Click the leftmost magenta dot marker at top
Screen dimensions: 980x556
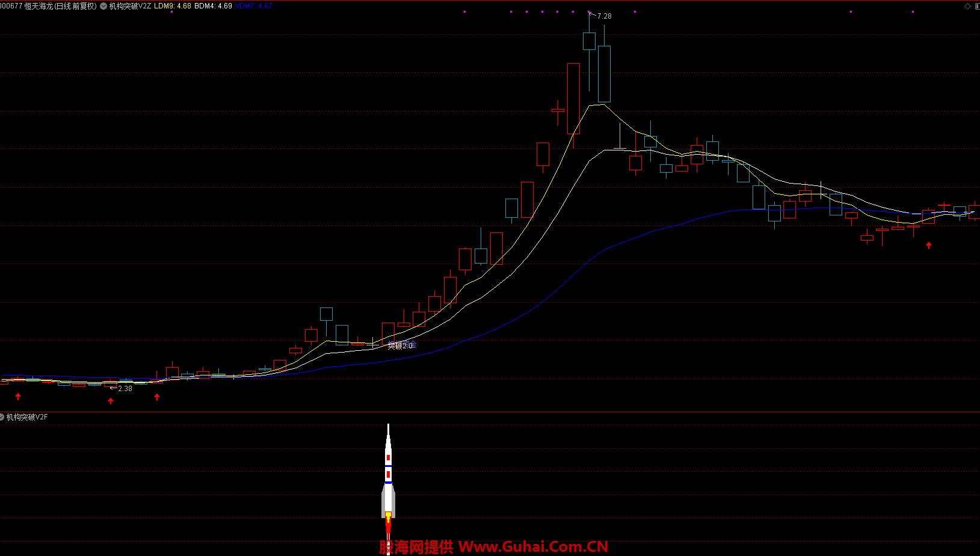tap(171, 11)
